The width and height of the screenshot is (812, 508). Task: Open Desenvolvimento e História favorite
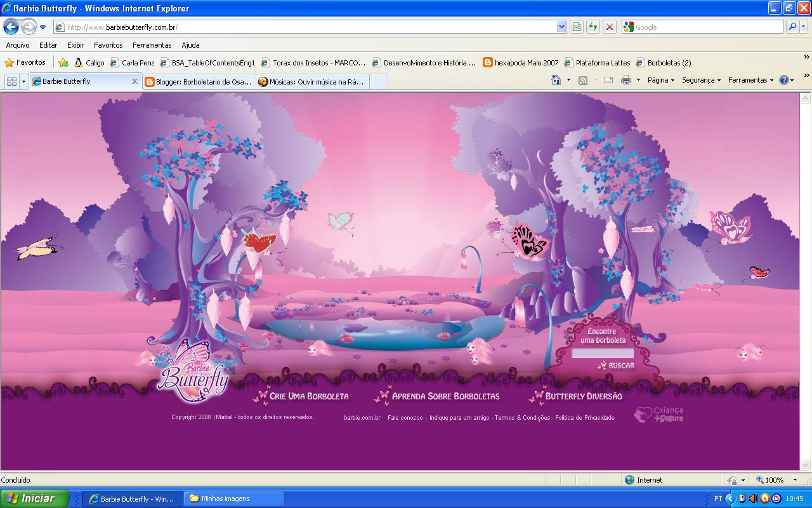point(424,63)
